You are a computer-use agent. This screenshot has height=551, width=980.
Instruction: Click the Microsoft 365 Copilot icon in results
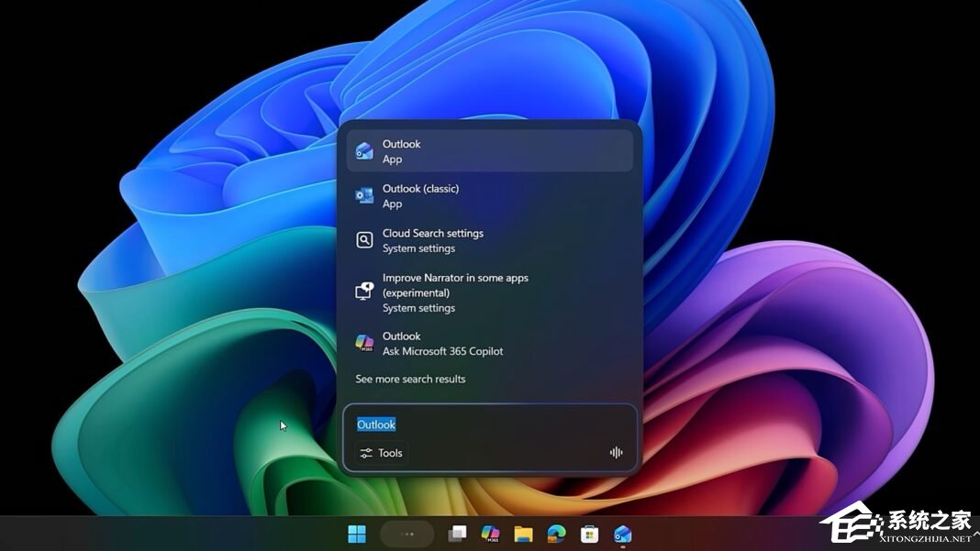click(364, 343)
